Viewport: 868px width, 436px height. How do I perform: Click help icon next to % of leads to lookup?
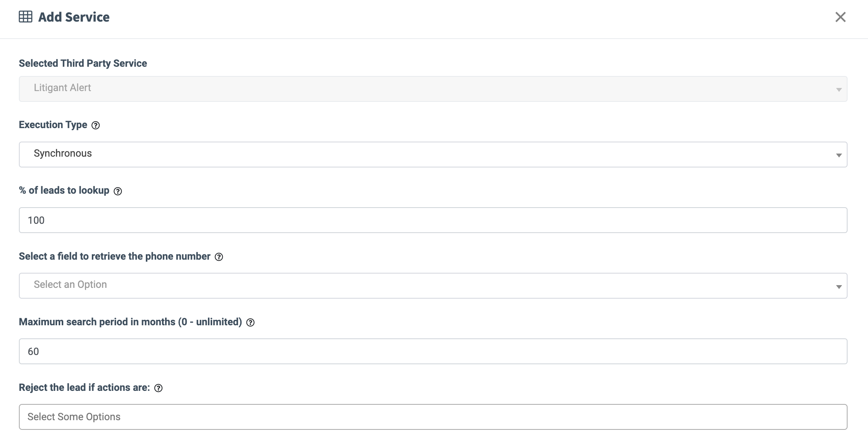[x=118, y=191]
